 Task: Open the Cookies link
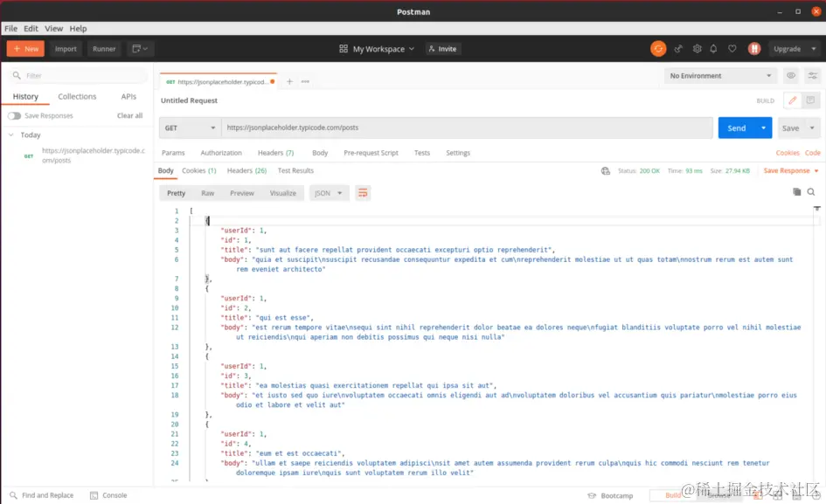[x=788, y=153]
